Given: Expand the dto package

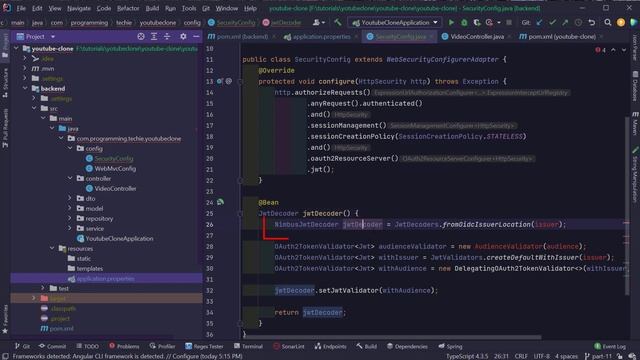Looking at the screenshot, I should (x=70, y=198).
